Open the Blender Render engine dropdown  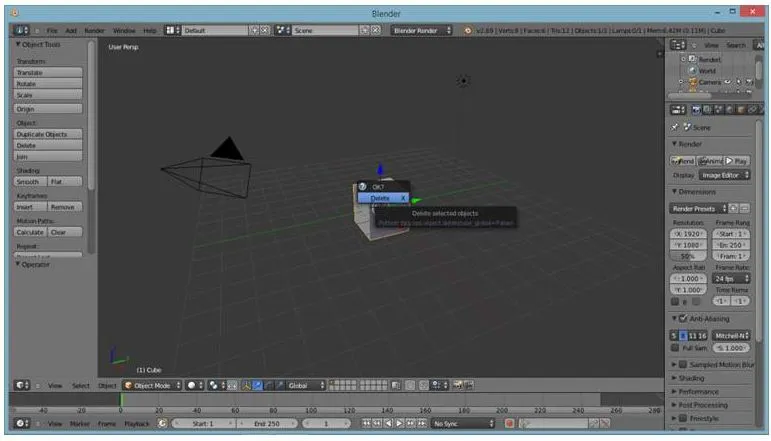coord(421,30)
